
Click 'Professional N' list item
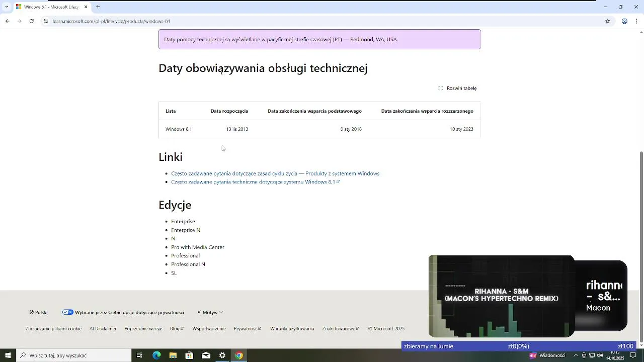[188, 264]
